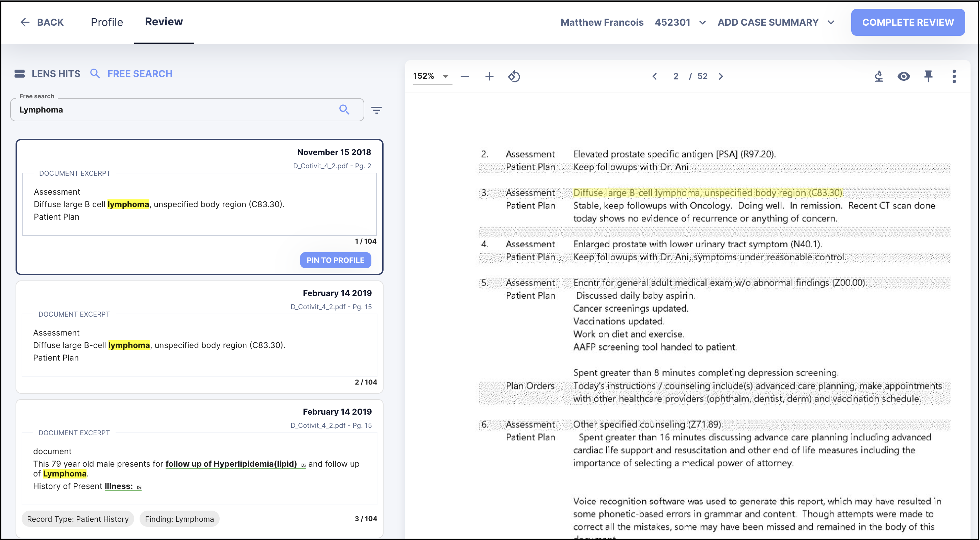Open the Profile tab
The width and height of the screenshot is (980, 540).
(x=107, y=22)
